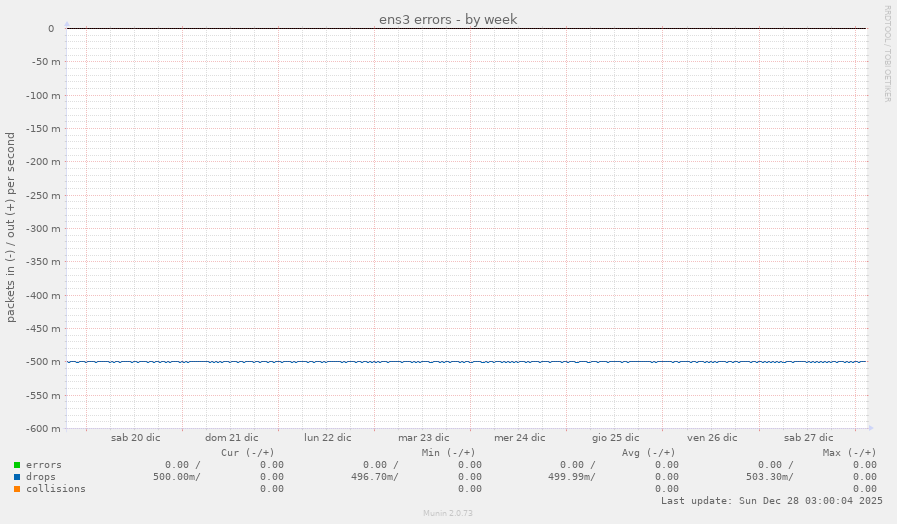
Task: Click the drops current value '500.00m/'
Action: [x=177, y=477]
